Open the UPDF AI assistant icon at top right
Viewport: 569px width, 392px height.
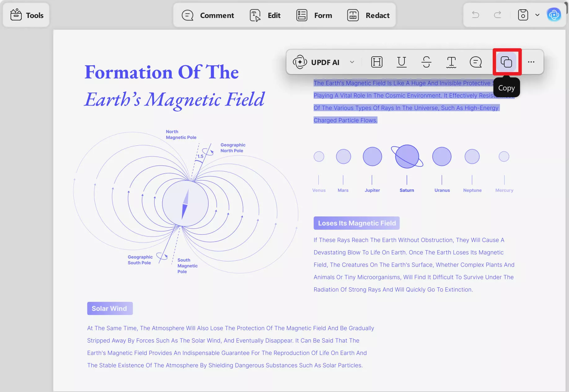(x=554, y=15)
